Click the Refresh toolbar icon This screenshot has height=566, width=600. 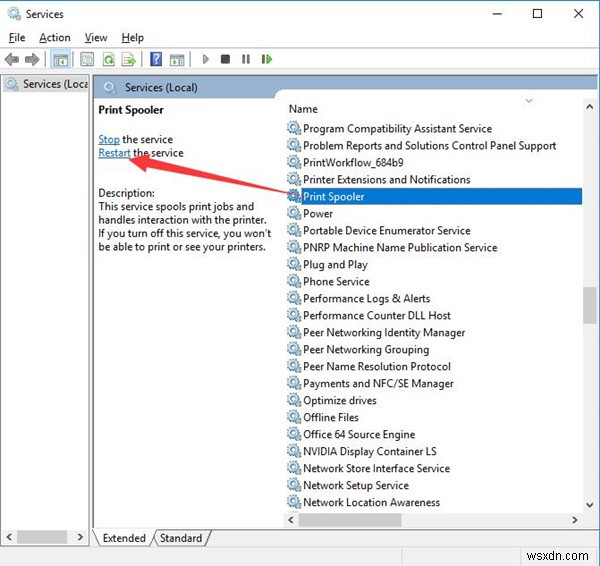(x=109, y=59)
